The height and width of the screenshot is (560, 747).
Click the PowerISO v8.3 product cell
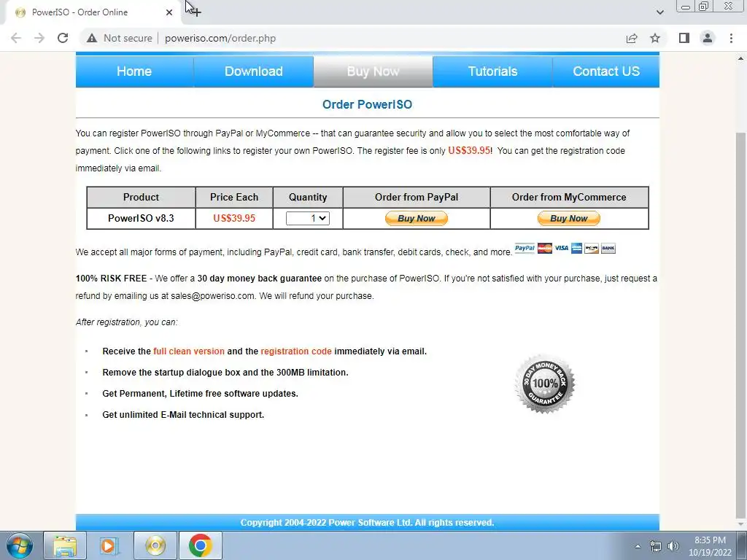pos(141,218)
